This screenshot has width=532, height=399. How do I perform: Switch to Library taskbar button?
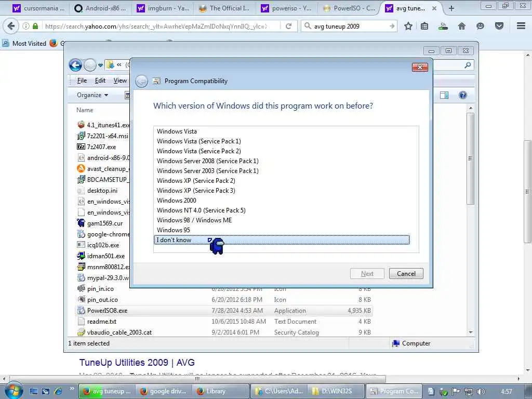tap(221, 391)
